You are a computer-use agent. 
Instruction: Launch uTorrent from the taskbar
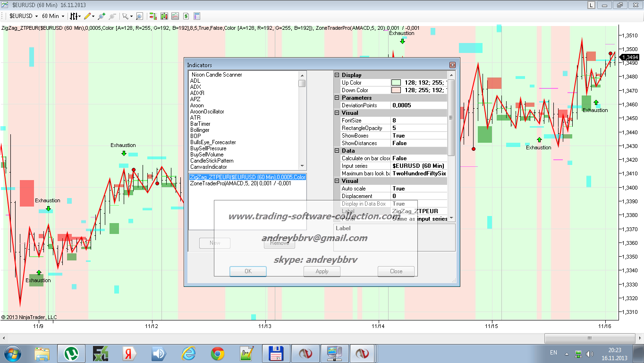tap(71, 354)
